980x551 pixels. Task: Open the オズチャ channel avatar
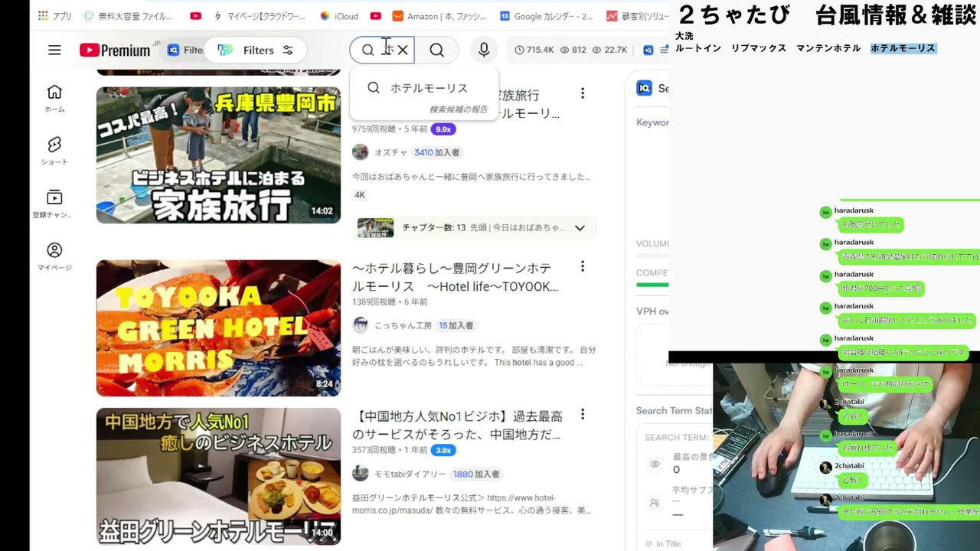[x=361, y=152]
